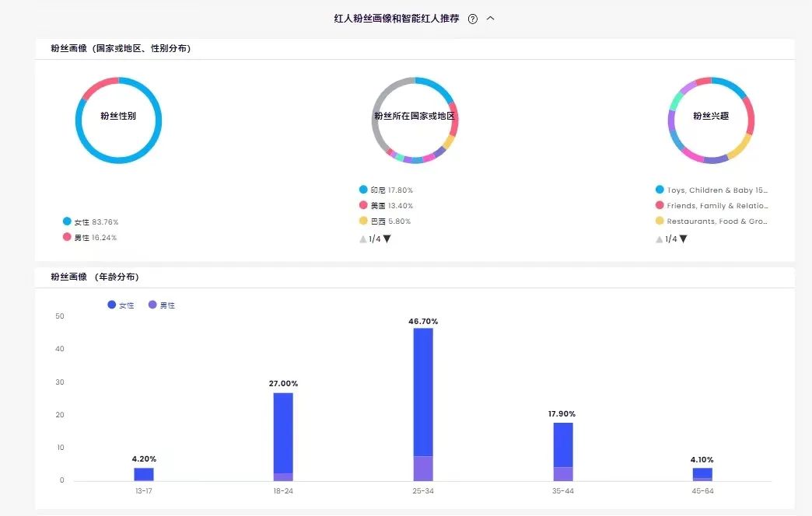Toggle 巴西 5.80% country legend item
Viewport: 812px width, 516px height.
coord(385,221)
